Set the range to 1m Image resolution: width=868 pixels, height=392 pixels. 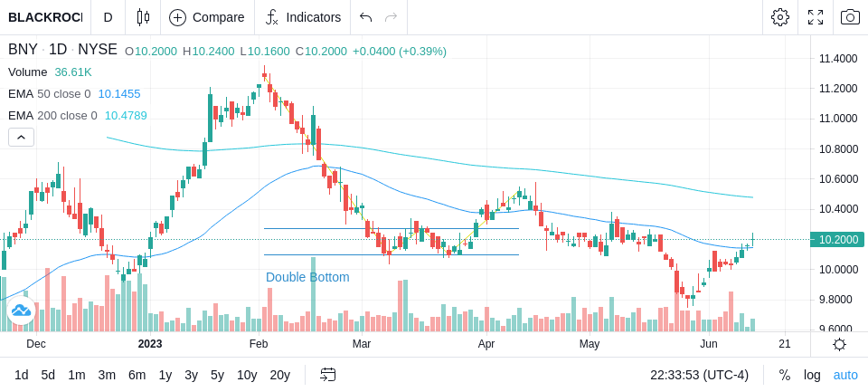coord(76,376)
